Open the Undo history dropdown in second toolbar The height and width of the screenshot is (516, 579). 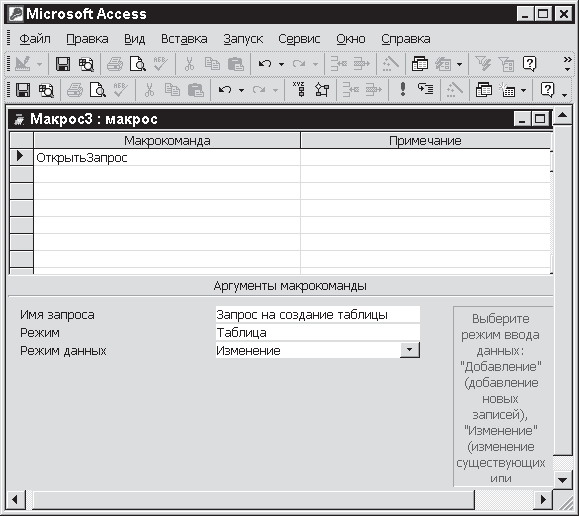tap(241, 90)
